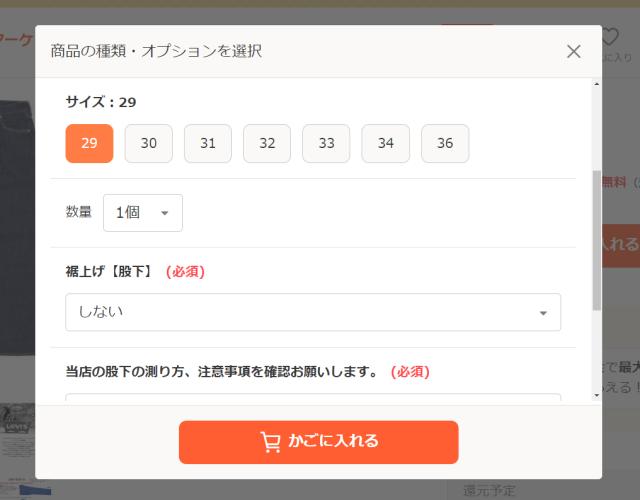640x500 pixels.
Task: Click the background 入れる cart button
Action: point(620,243)
